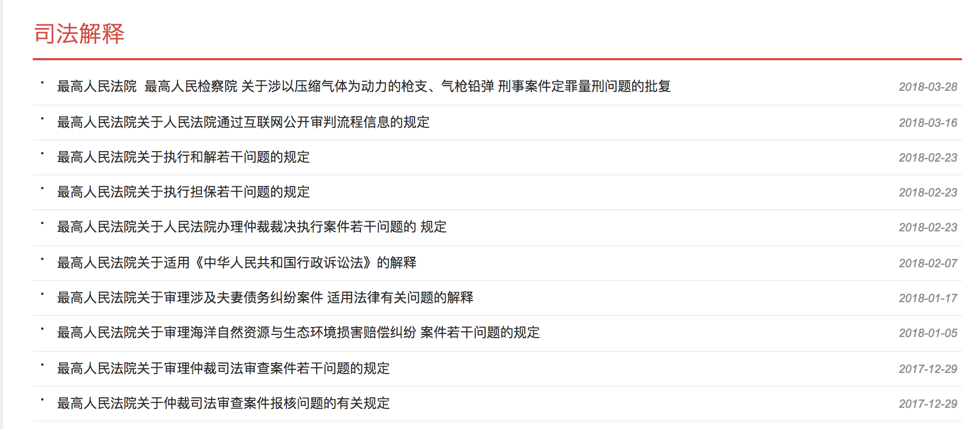This screenshot has height=429, width=980.
Task: Click the date 2018-02-07
Action: point(928,263)
